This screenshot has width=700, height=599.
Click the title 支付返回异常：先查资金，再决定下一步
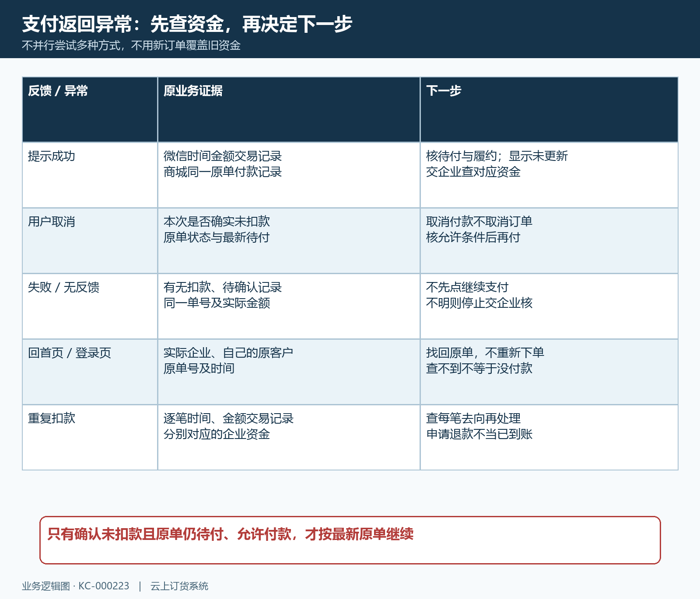(x=187, y=24)
